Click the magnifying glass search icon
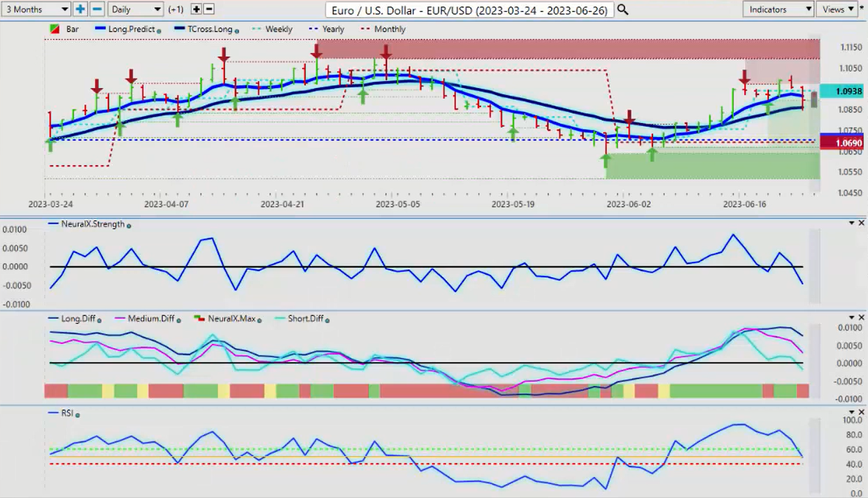This screenshot has width=868, height=498. 623,10
